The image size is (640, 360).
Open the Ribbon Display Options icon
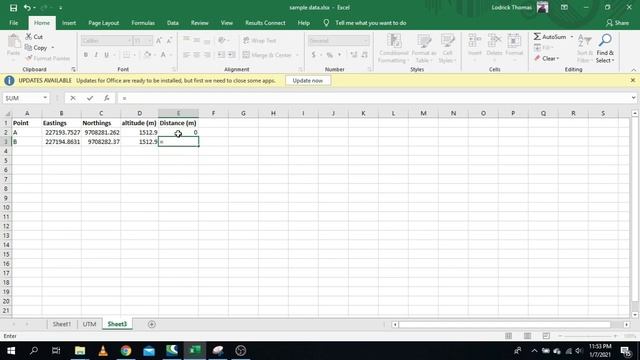(x=564, y=7)
